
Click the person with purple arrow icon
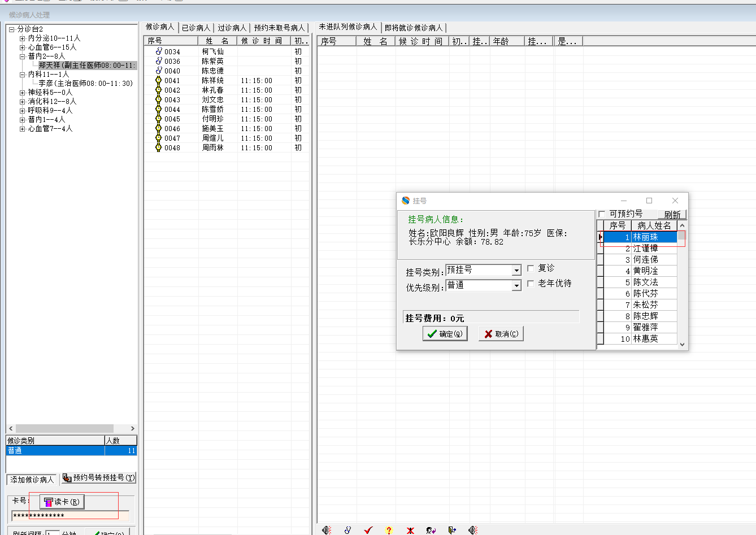431,530
